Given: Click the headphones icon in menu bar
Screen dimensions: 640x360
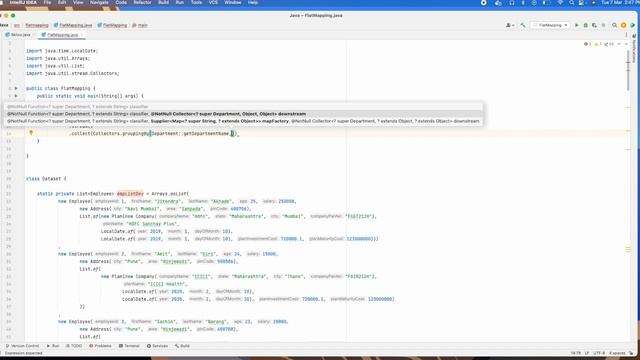Looking at the screenshot, I should 512,2.
